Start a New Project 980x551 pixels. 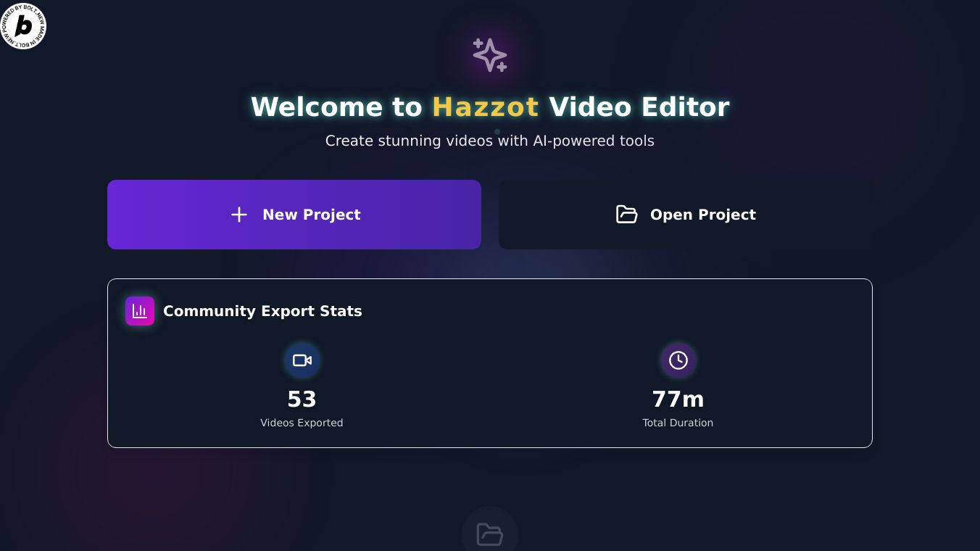tap(294, 215)
